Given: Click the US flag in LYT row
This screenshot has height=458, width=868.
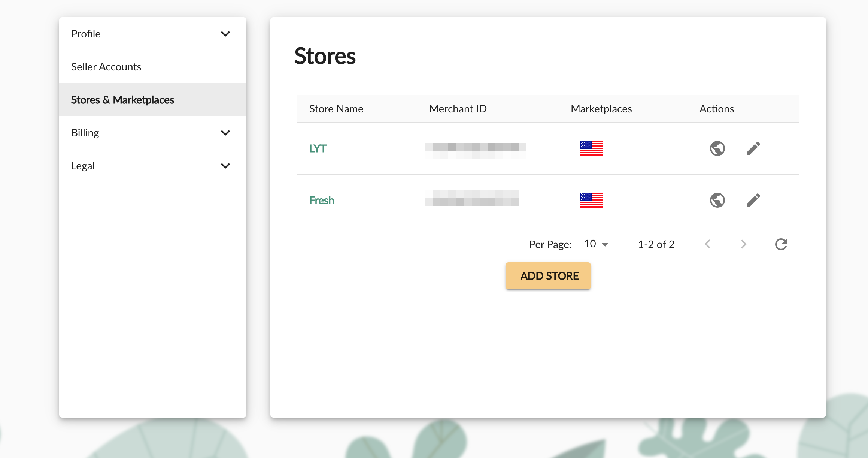Looking at the screenshot, I should [x=591, y=148].
